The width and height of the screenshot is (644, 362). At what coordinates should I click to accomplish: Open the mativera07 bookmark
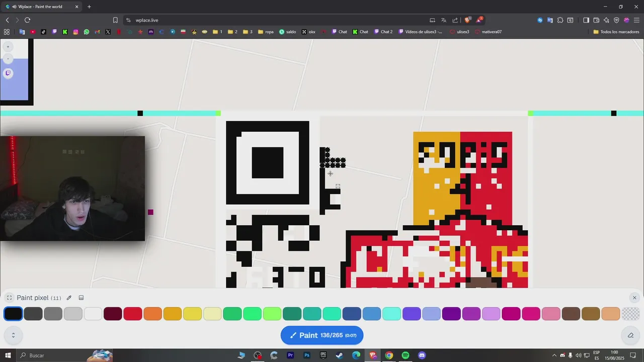[488, 32]
